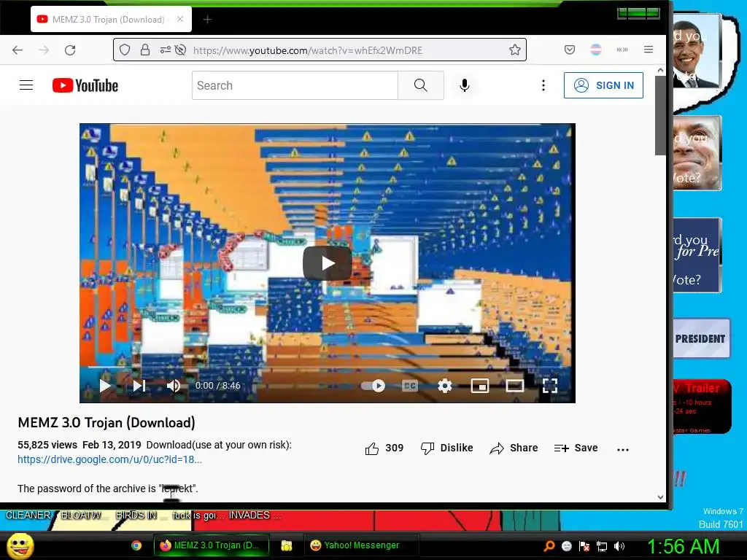747x560 pixels.
Task: Switch to theater mode
Action: (x=514, y=386)
